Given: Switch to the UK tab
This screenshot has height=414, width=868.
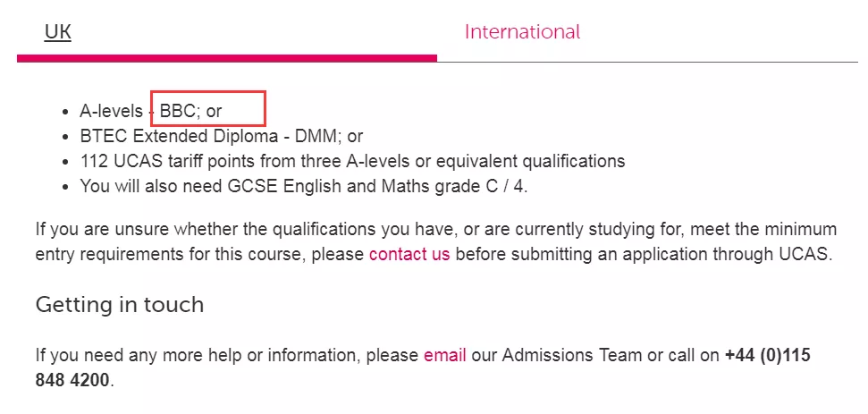Looking at the screenshot, I should 58,32.
